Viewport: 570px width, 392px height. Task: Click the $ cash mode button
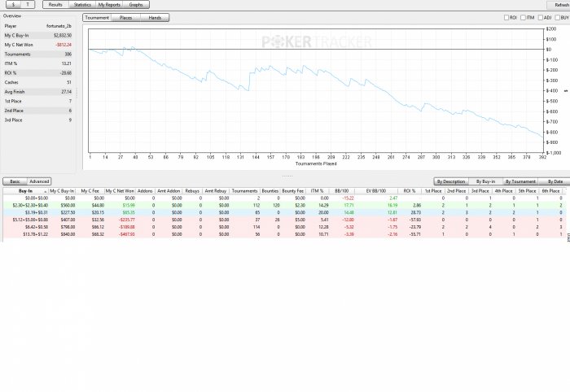(x=12, y=5)
